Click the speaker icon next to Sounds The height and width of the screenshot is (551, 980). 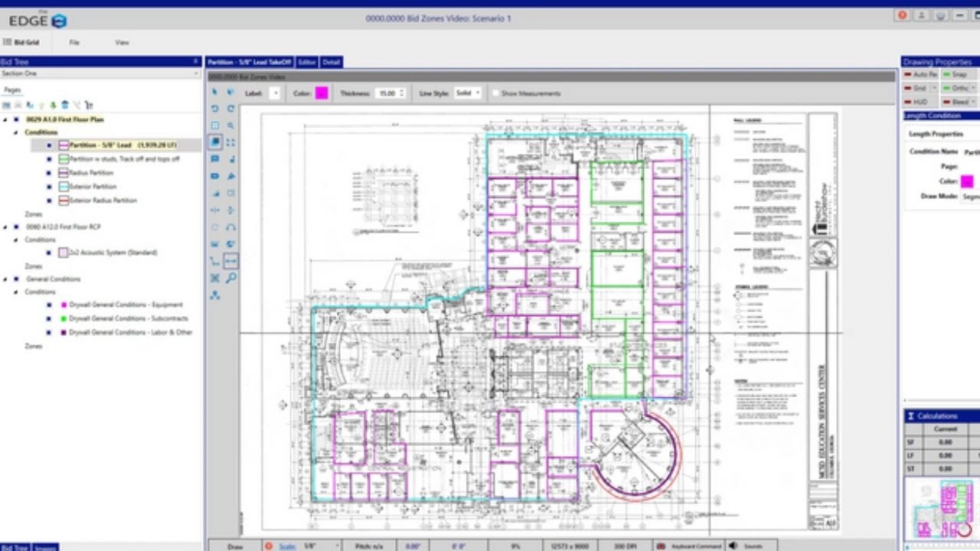click(733, 546)
